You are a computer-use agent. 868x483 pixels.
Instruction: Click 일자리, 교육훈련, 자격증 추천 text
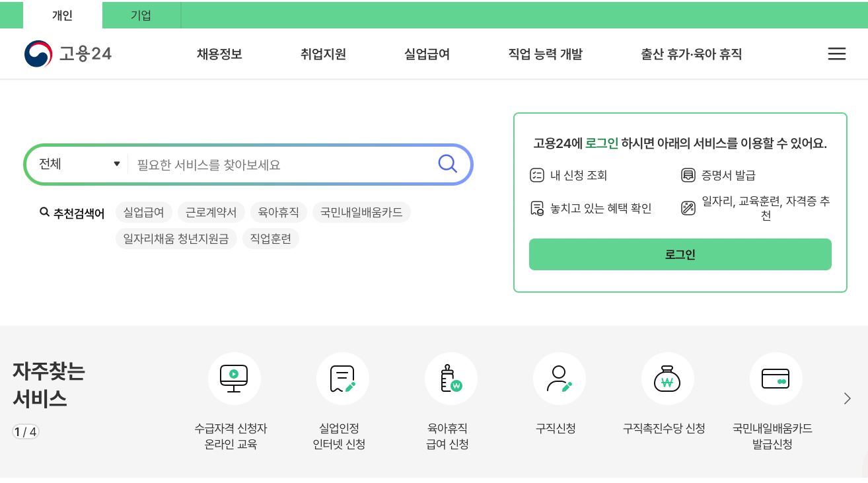(766, 209)
